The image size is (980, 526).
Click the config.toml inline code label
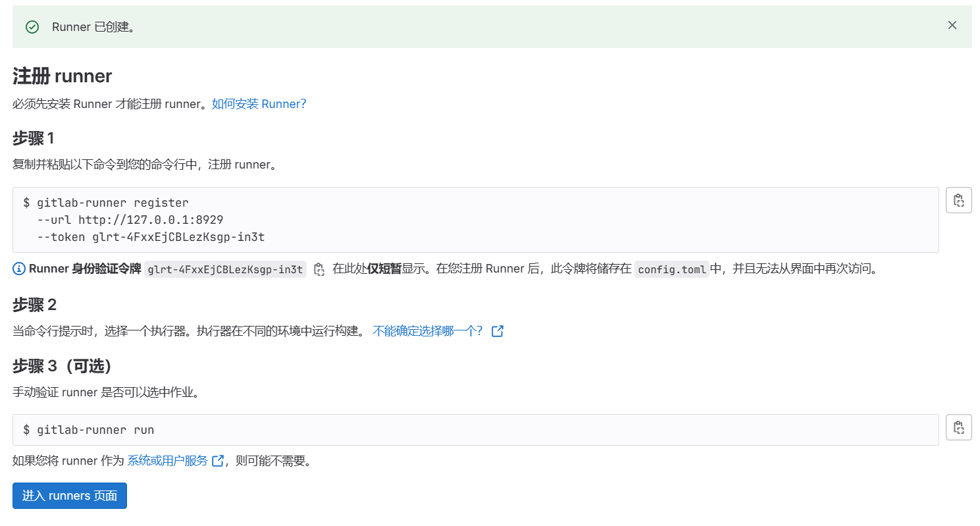(x=671, y=269)
